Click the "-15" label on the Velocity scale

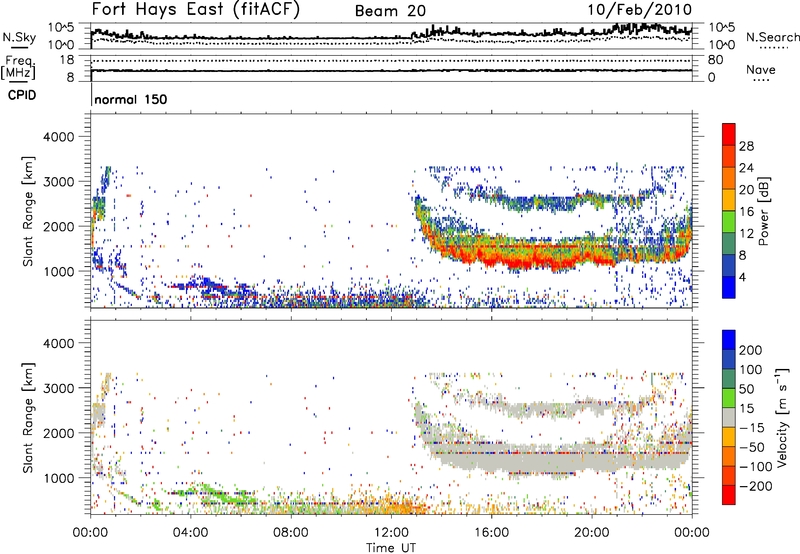[x=752, y=428]
